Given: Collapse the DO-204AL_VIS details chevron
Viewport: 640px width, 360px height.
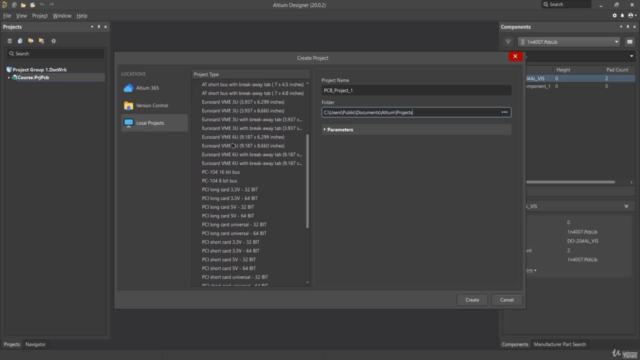Looking at the screenshot, I should pos(626,207).
